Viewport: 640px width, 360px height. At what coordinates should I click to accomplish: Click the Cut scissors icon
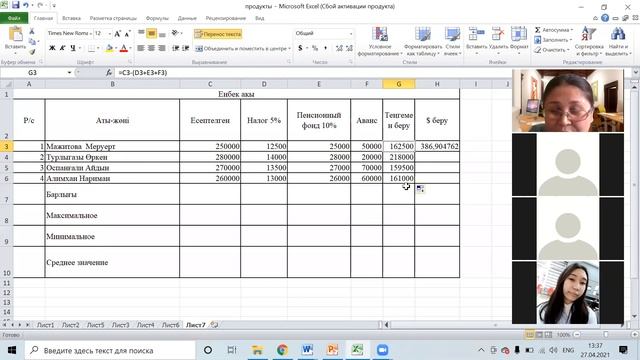click(x=32, y=31)
